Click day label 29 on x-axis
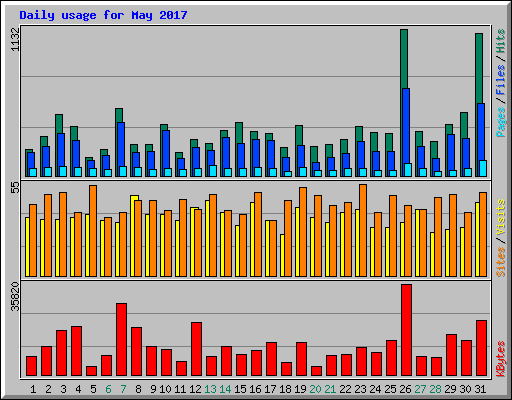512x400 pixels. (450, 389)
